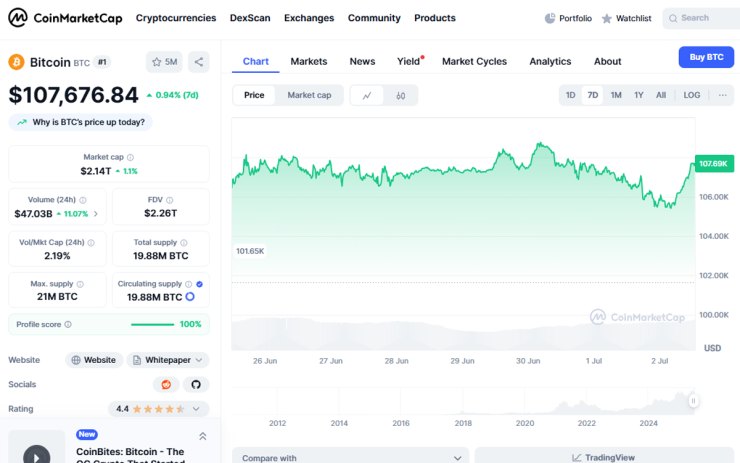
Task: Click the #1 rank badge
Action: click(102, 62)
